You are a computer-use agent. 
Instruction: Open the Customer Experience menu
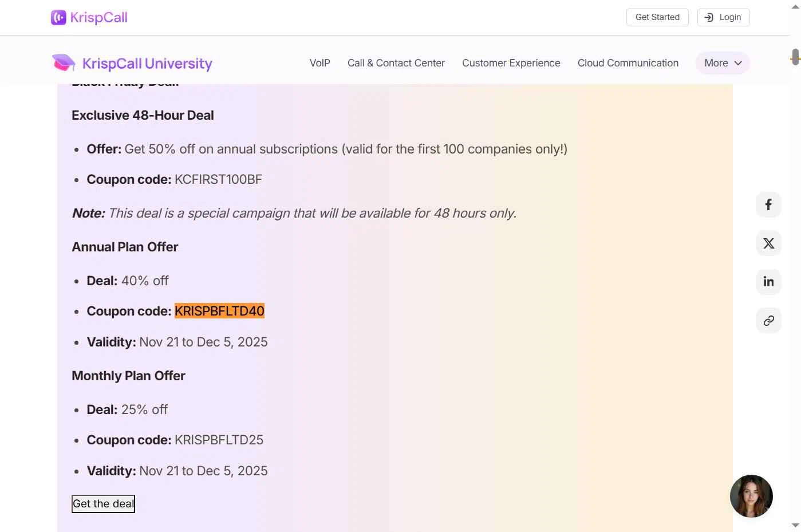click(511, 63)
